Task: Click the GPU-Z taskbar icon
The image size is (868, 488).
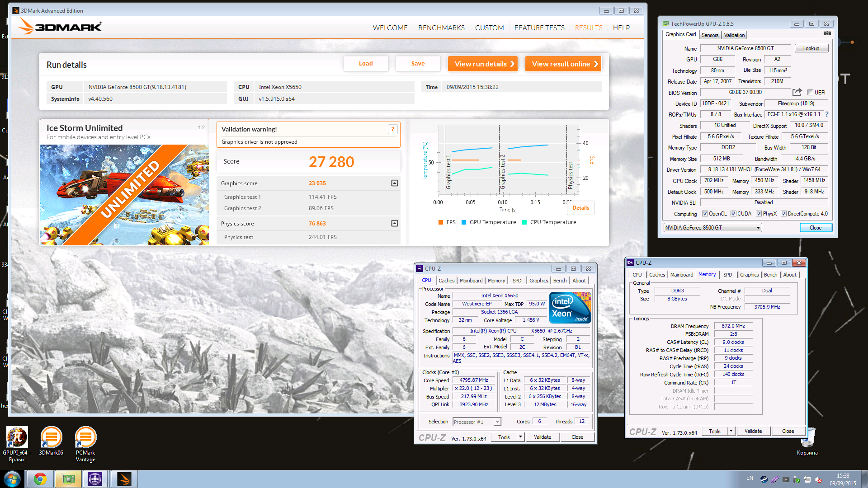Action: tap(68, 479)
